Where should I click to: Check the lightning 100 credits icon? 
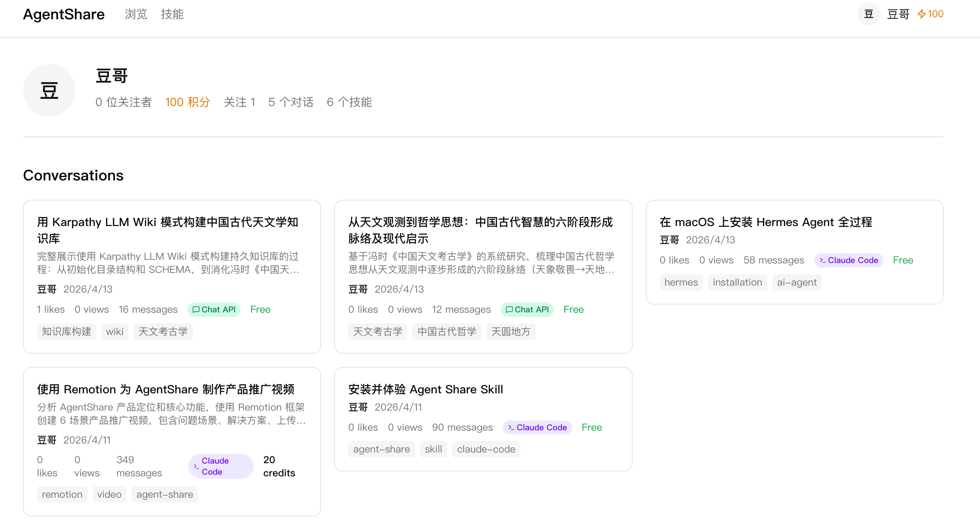click(931, 14)
